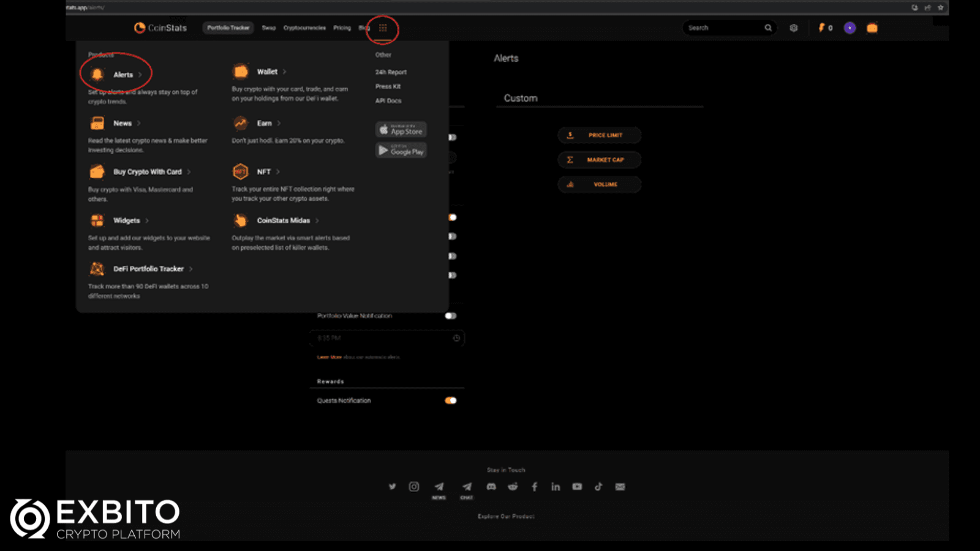The height and width of the screenshot is (551, 980).
Task: Click the browser share icon
Action: point(927,7)
